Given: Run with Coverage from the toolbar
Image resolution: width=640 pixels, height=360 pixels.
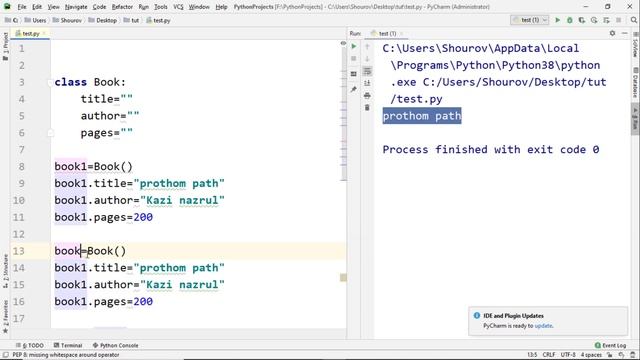Looking at the screenshot, I should (582, 20).
